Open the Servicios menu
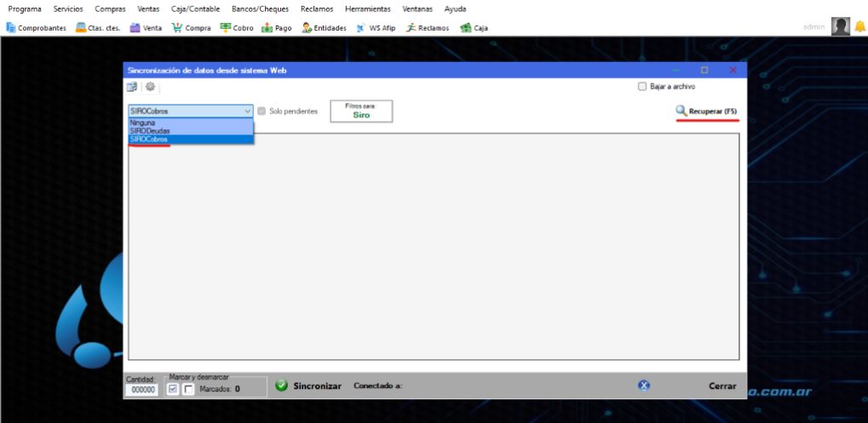Image resolution: width=868 pixels, height=423 pixels. point(68,9)
